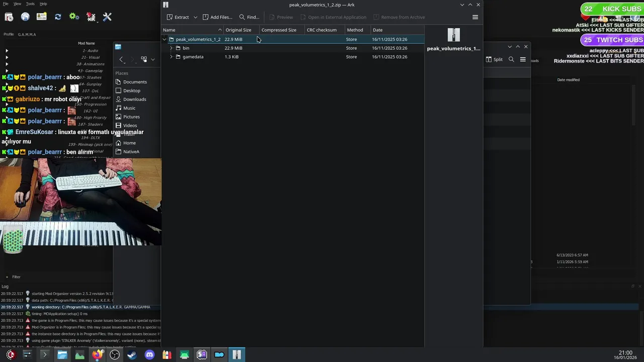
Task: Sort Ark list by Name column header
Action: (x=192, y=30)
